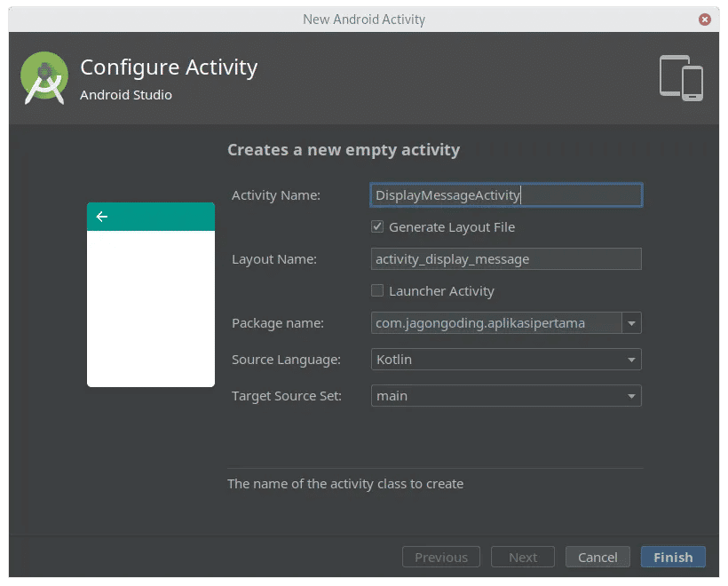This screenshot has width=728, height=586.
Task: Click the 'Source Language:' label
Action: click(x=286, y=360)
